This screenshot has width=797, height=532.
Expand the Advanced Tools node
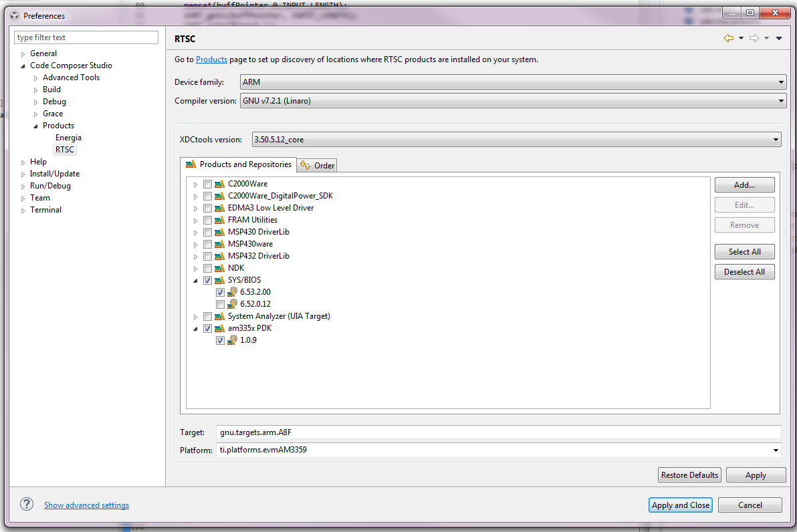pos(35,78)
